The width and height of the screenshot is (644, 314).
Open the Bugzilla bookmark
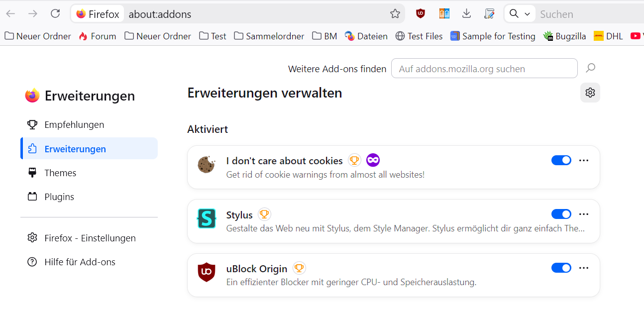pos(564,36)
